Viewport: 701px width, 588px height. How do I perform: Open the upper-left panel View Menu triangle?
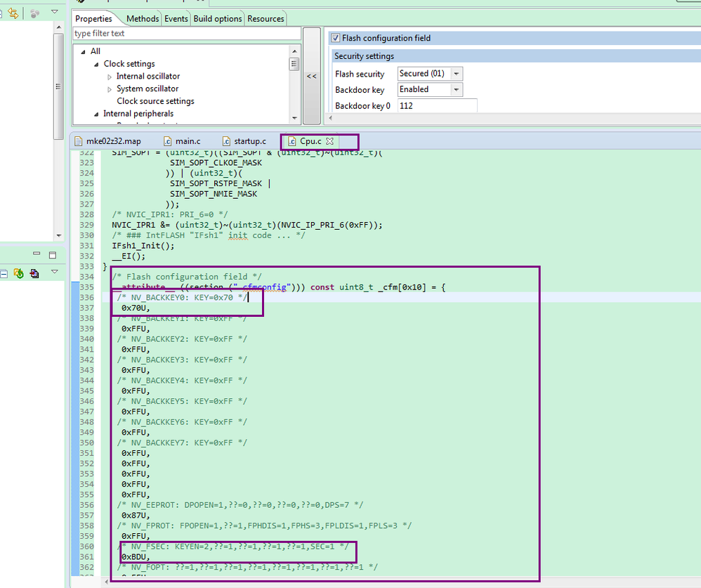(x=55, y=12)
